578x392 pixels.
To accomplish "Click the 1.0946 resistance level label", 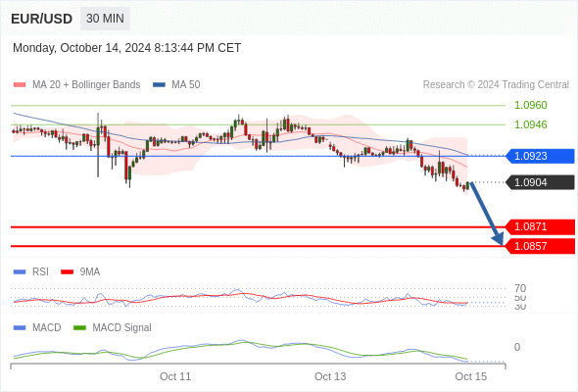I will 530,124.
